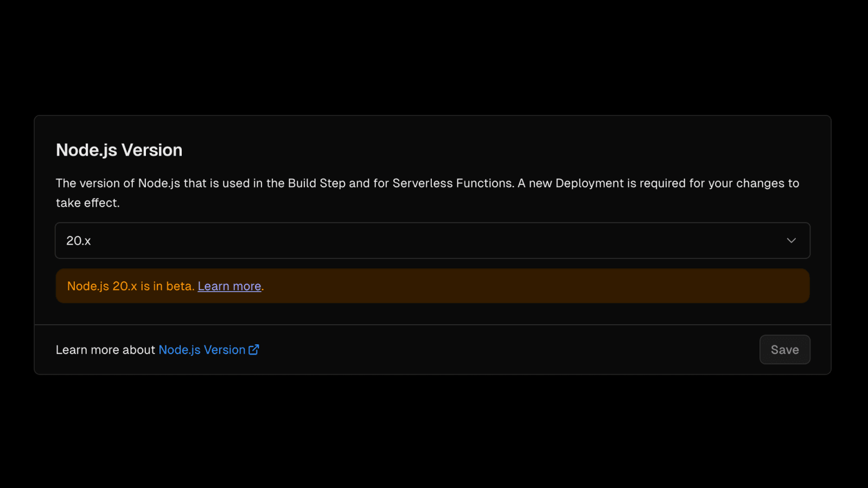
Task: Click the "Node.js Version" card heading
Action: point(119,150)
